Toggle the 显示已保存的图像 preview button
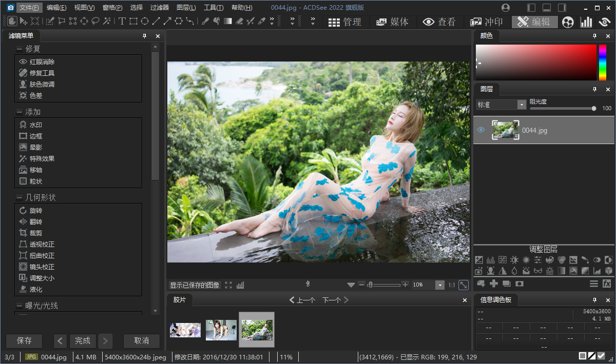616x364 pixels. pos(195,285)
